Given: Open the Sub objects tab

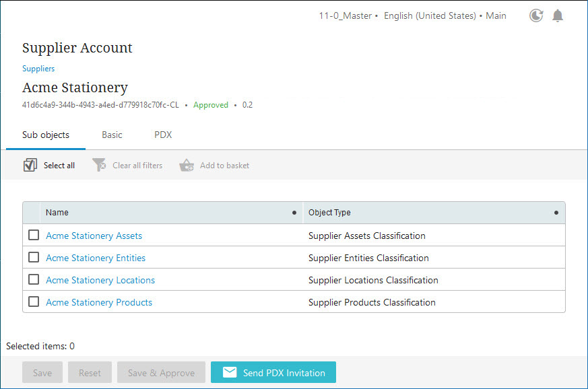Looking at the screenshot, I should pos(46,135).
